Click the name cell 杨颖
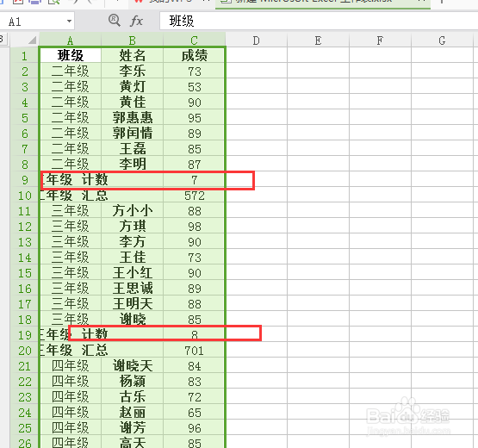This screenshot has width=478, height=448. click(132, 382)
